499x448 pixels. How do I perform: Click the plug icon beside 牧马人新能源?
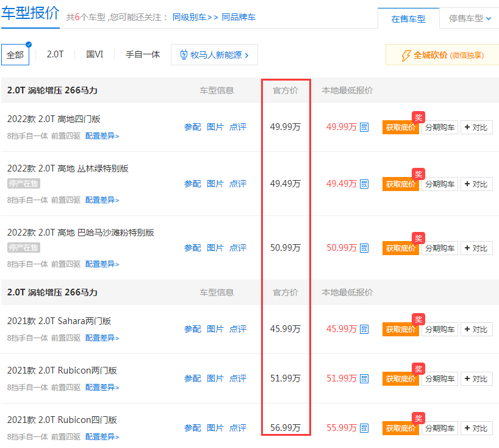[184, 55]
